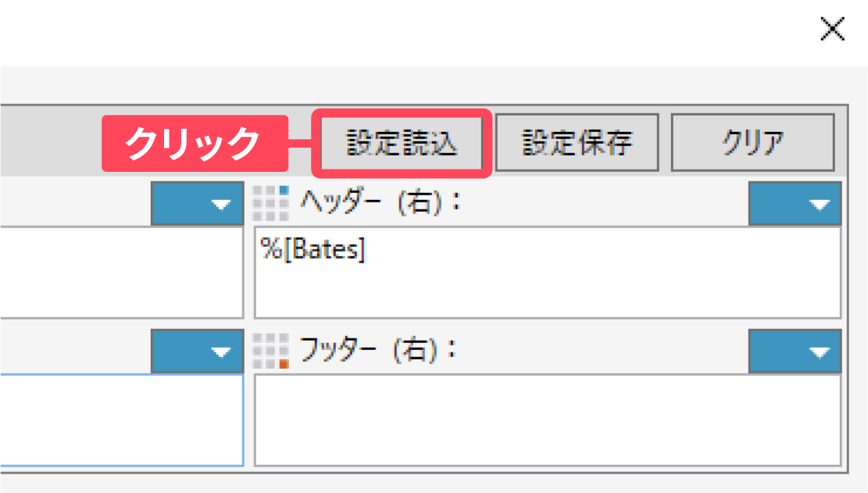
Task: Click the gray strip left of クリック callout
Action: (47, 143)
